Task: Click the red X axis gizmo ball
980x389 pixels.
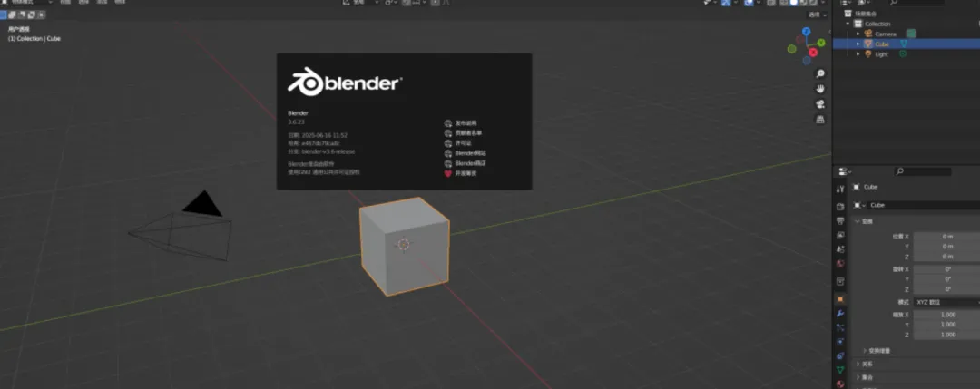Action: coord(813,53)
